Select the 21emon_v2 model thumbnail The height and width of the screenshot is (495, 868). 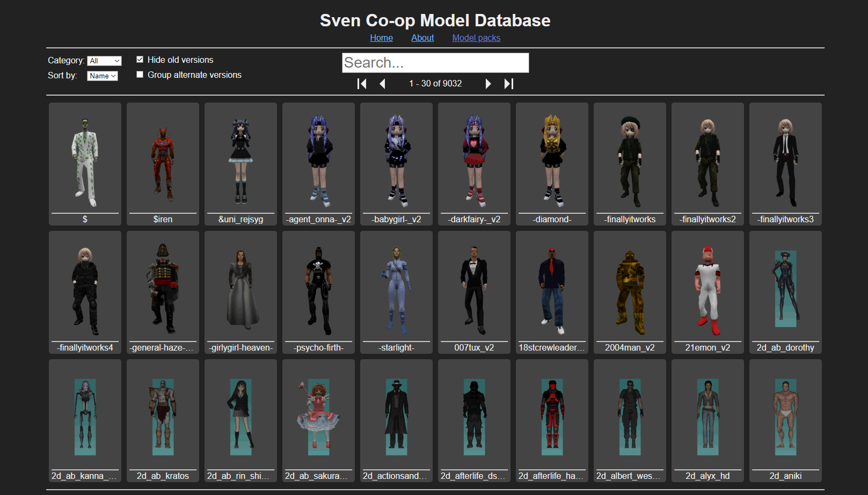click(707, 293)
